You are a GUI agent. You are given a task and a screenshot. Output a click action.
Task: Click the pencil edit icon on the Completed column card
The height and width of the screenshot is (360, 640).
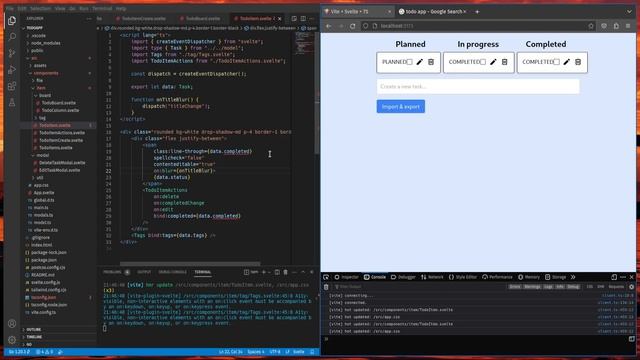pyautogui.click(x=567, y=62)
